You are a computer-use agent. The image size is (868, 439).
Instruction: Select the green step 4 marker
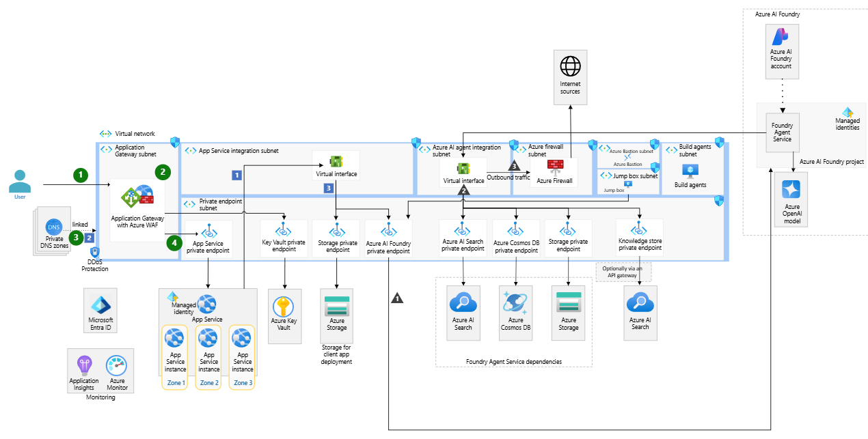click(174, 242)
